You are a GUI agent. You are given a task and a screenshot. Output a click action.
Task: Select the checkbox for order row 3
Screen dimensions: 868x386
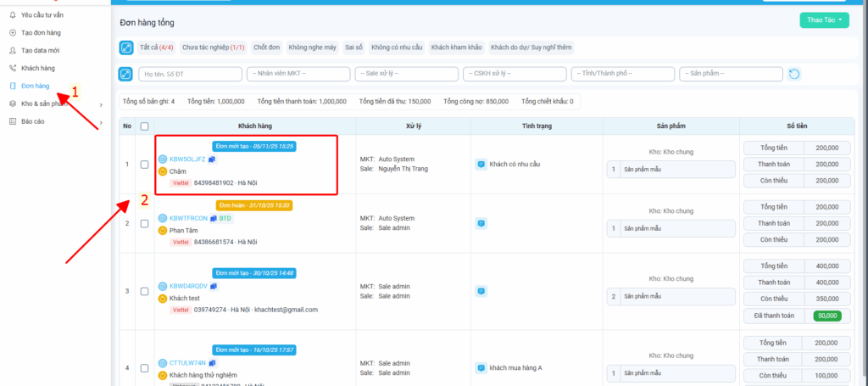coord(144,291)
